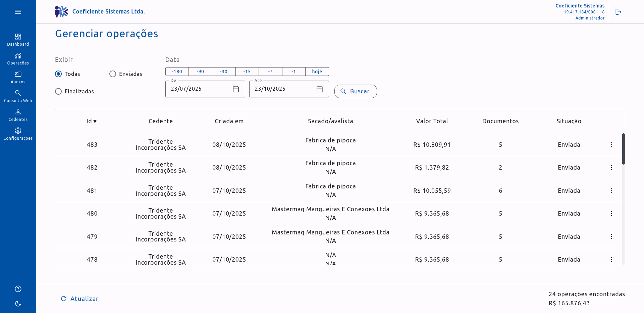Open the help question mark icon
This screenshot has width=644, height=313.
(x=18, y=289)
